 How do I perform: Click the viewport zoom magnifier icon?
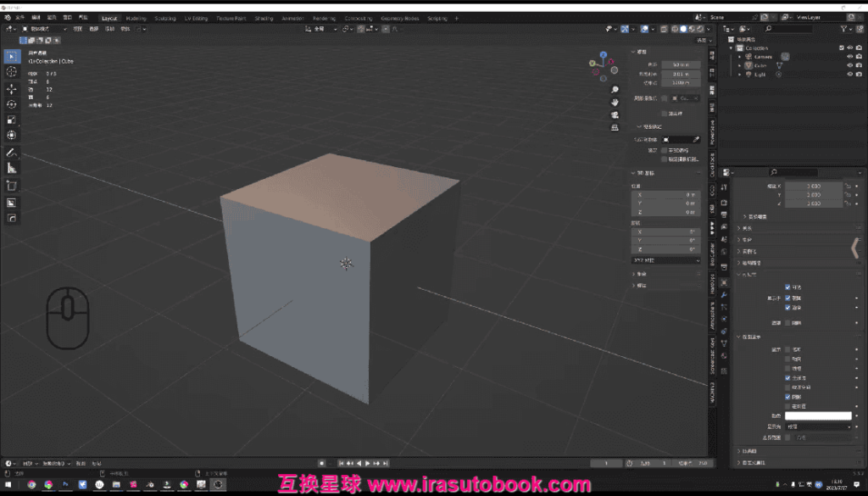click(615, 90)
